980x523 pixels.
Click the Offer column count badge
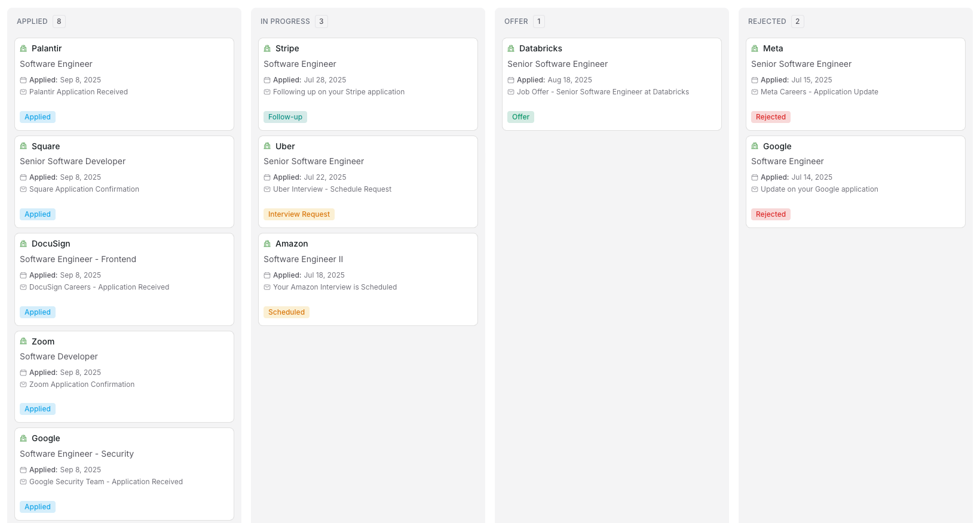pyautogui.click(x=538, y=21)
